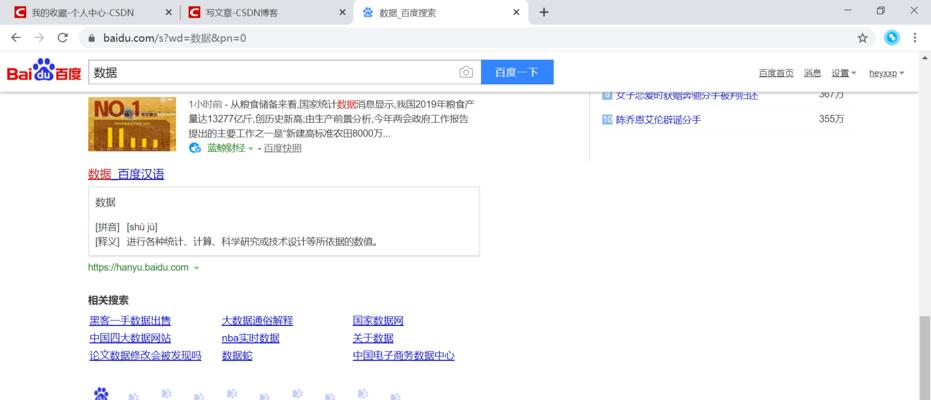Search related term 国家数据网

378,321
